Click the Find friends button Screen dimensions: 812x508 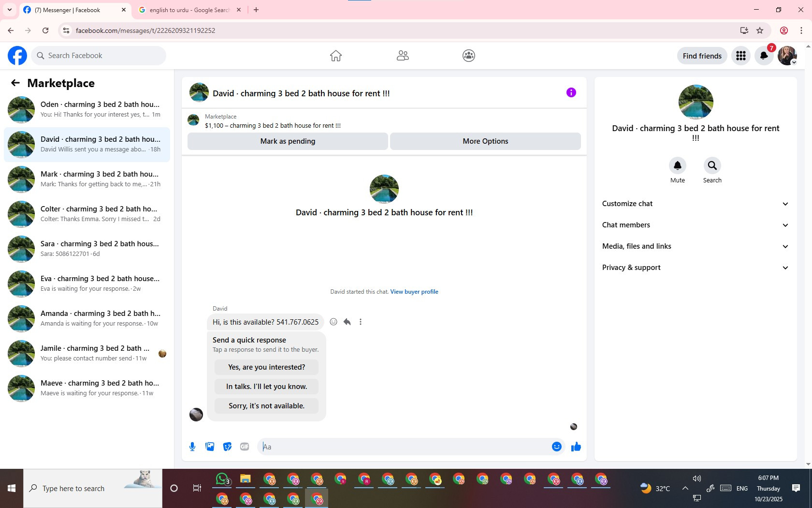[x=702, y=56]
